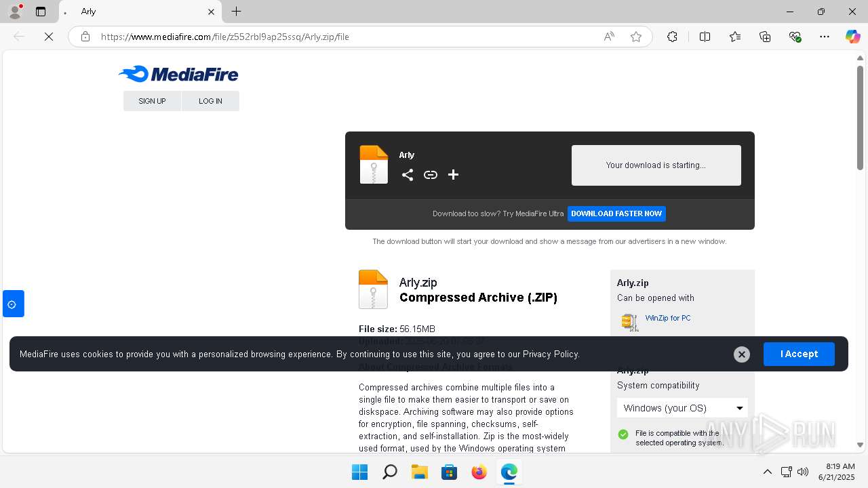Image resolution: width=868 pixels, height=488 pixels.
Task: Click the MediaFire logo
Action: 178,74
